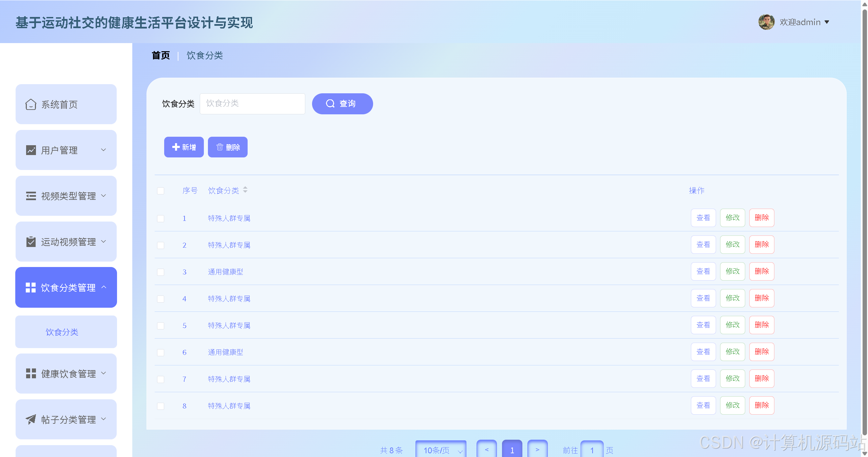Screen dimensions: 868x457
Task: Expand the 运动视频管理 menu chevron
Action: click(104, 241)
